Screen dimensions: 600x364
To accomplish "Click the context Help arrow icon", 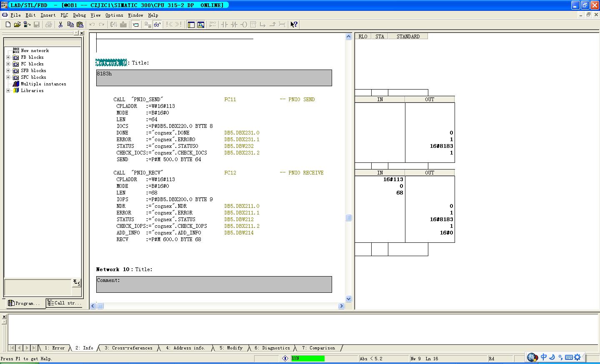I will pyautogui.click(x=294, y=25).
